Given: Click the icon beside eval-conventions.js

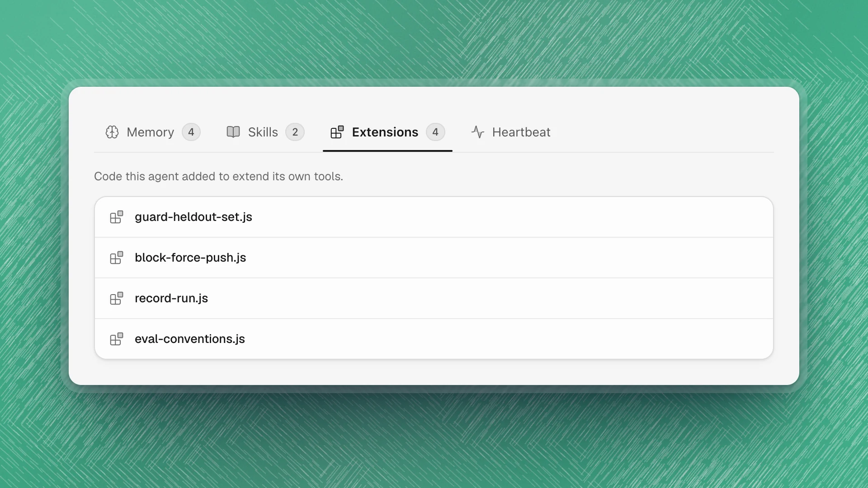Looking at the screenshot, I should (117, 339).
